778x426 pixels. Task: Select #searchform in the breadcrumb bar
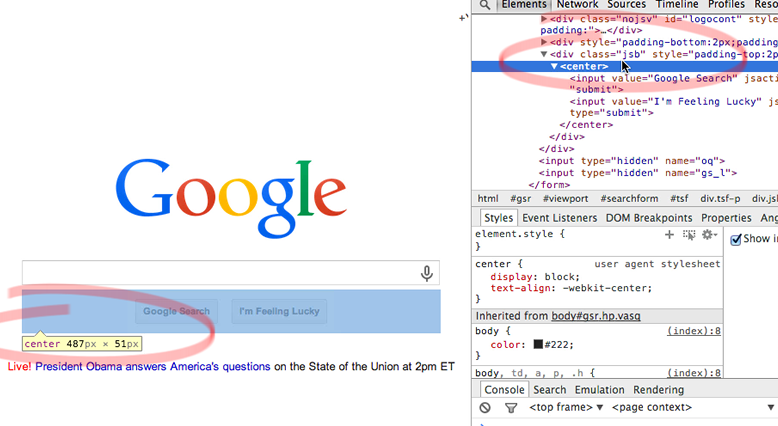[x=629, y=198]
